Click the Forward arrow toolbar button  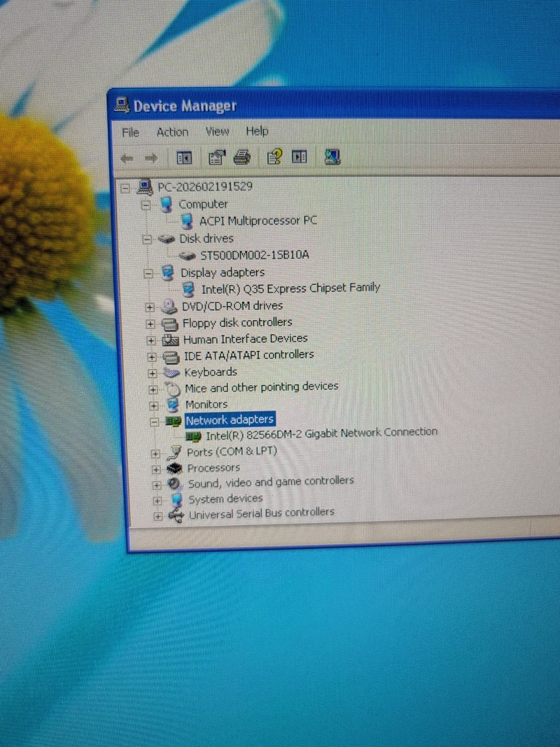(151, 159)
